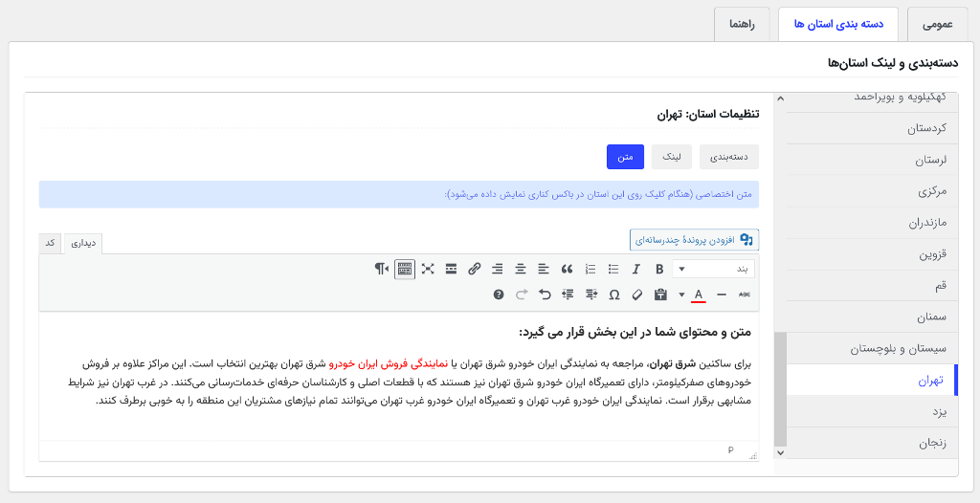Apply blockquote formatting

click(x=567, y=270)
